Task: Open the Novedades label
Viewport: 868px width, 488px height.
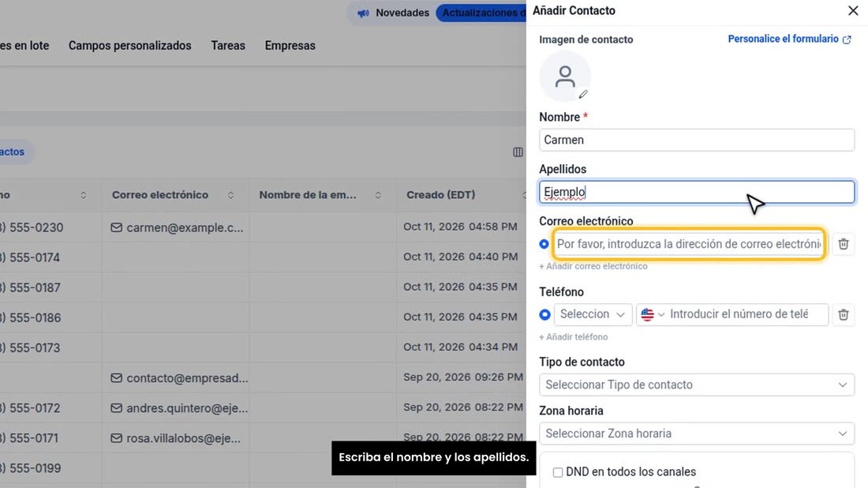Action: pyautogui.click(x=402, y=13)
